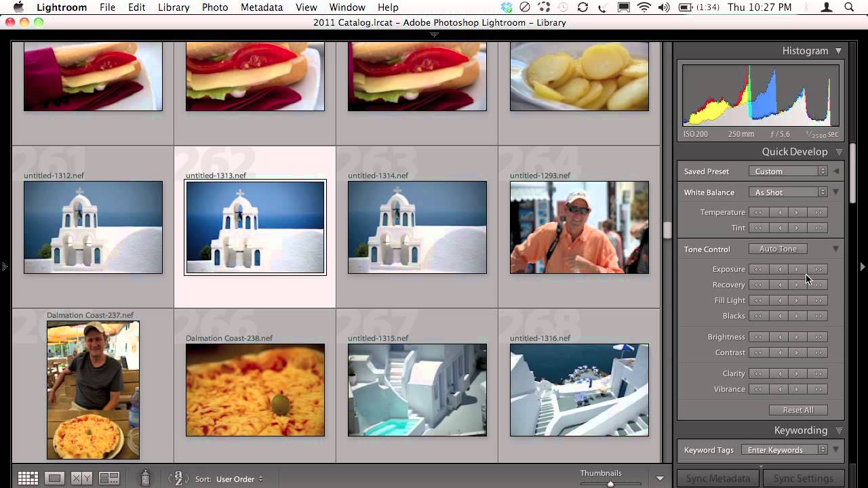Increase Vibrance with double-right arrow
868x488 pixels.
click(x=818, y=389)
